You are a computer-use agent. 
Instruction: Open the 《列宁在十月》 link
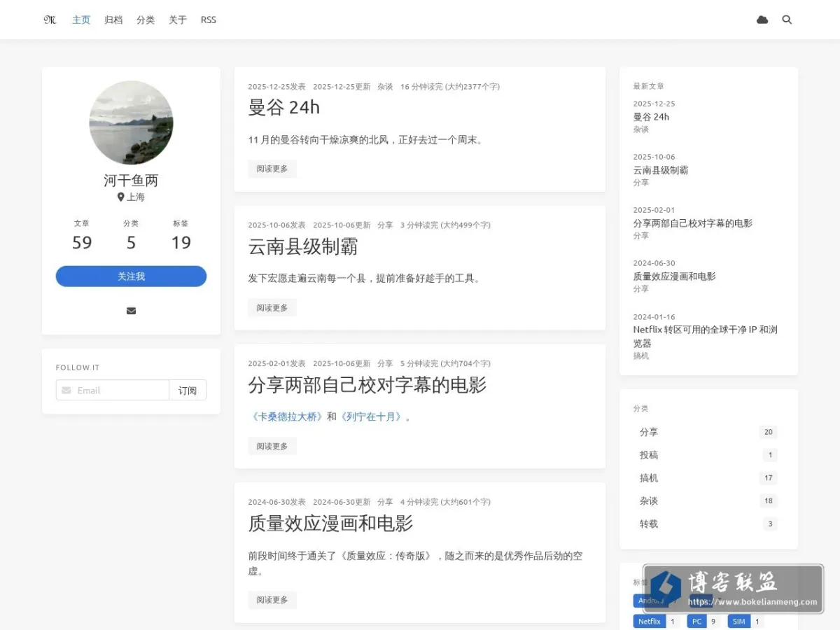coord(372,416)
